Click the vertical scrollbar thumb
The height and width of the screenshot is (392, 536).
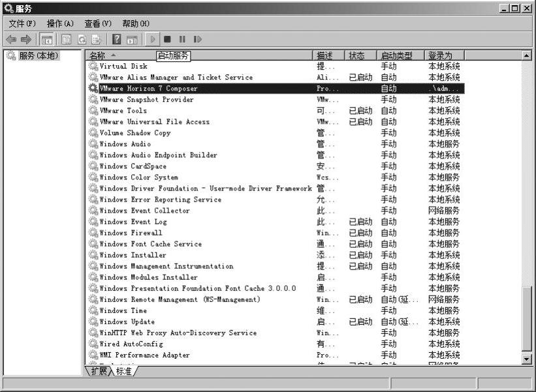(526, 318)
